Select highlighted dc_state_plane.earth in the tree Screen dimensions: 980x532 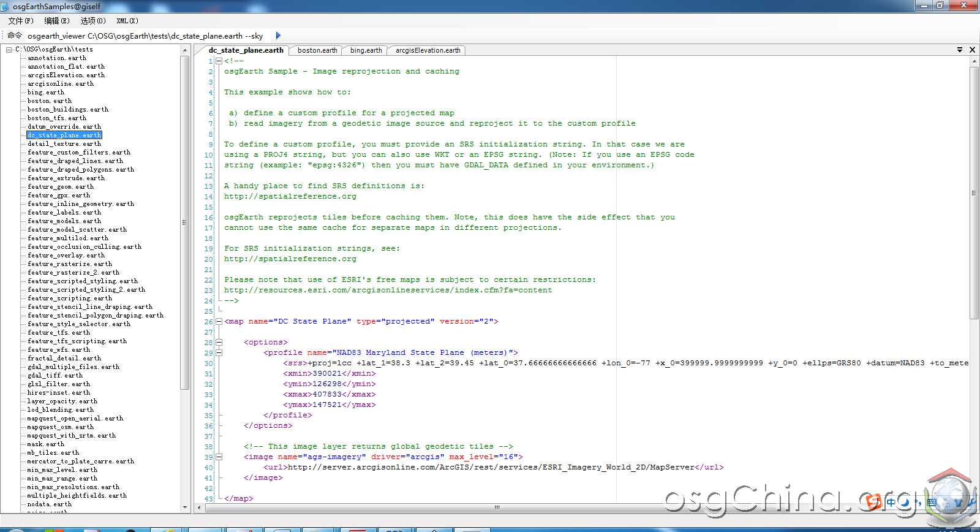(x=64, y=135)
